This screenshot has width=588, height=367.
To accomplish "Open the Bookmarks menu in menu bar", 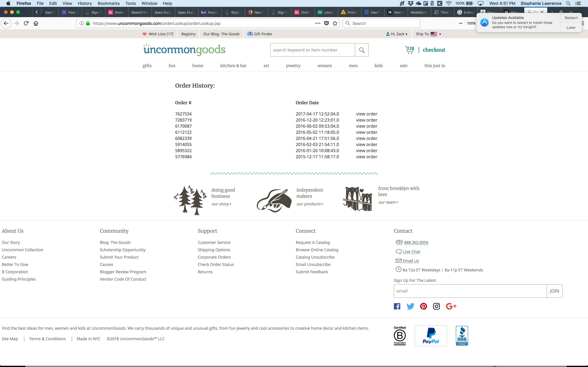I will click(x=108, y=3).
